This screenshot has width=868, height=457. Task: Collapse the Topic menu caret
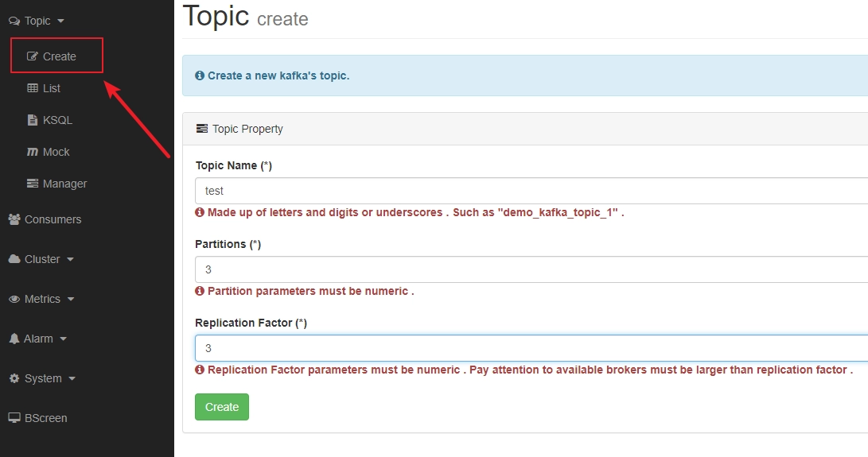61,21
